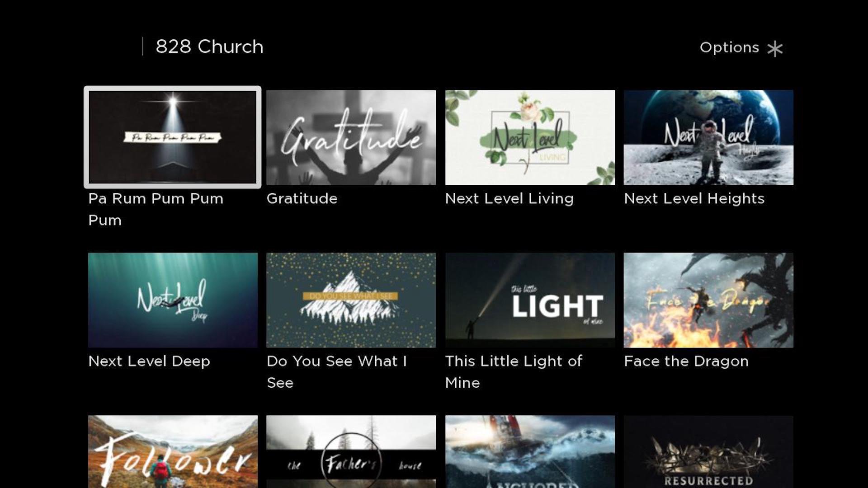The image size is (868, 488).
Task: Open the Next Level Heights astronaut thumbnail
Action: point(708,137)
